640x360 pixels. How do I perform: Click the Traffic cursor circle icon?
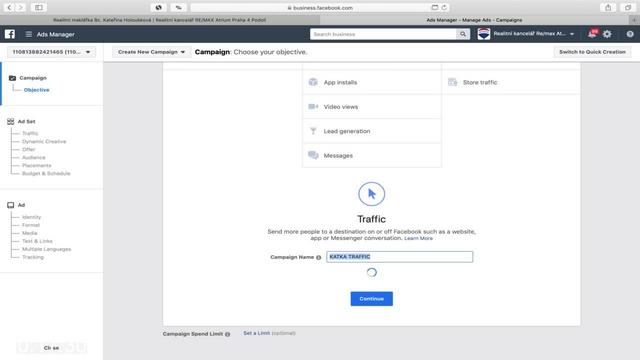371,194
